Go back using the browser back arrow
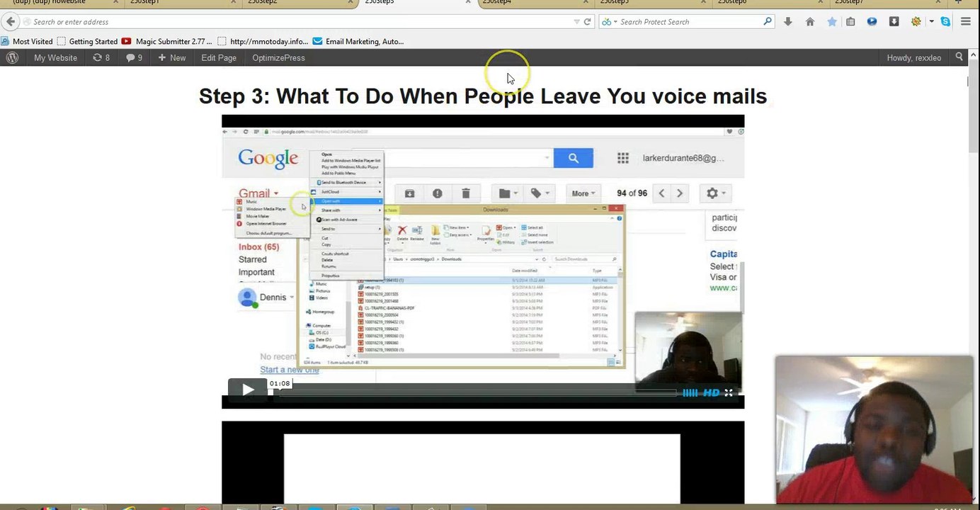Image resolution: width=980 pixels, height=510 pixels. [11, 22]
